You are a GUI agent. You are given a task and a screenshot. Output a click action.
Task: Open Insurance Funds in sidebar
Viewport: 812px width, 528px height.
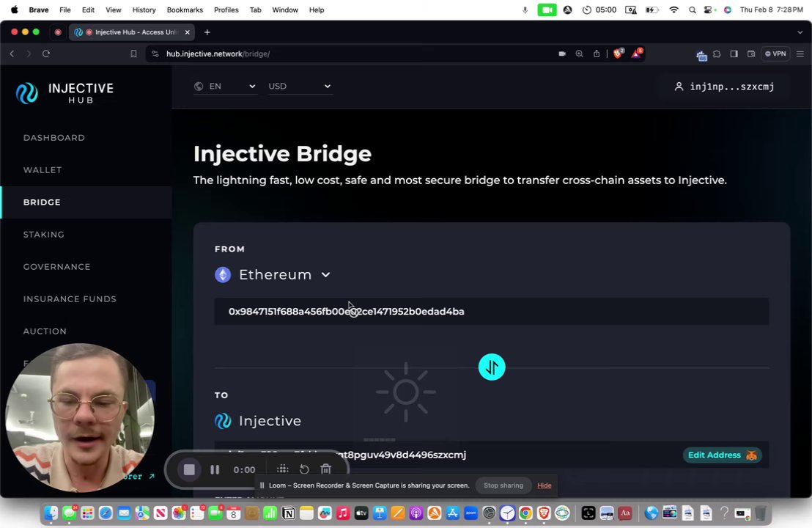click(70, 299)
